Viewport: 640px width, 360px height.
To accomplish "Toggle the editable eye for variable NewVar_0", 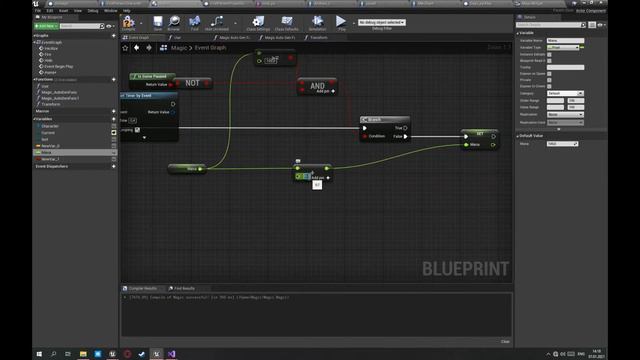I will pos(114,146).
